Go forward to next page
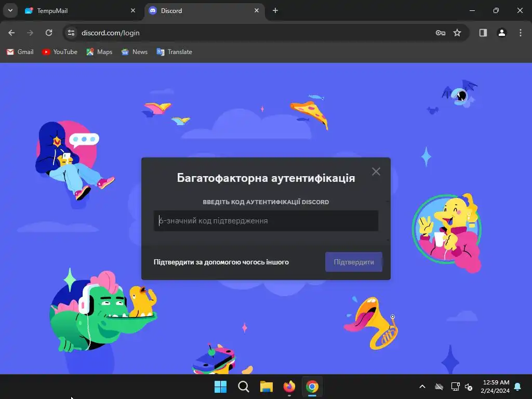The height and width of the screenshot is (399, 532). 30,33
